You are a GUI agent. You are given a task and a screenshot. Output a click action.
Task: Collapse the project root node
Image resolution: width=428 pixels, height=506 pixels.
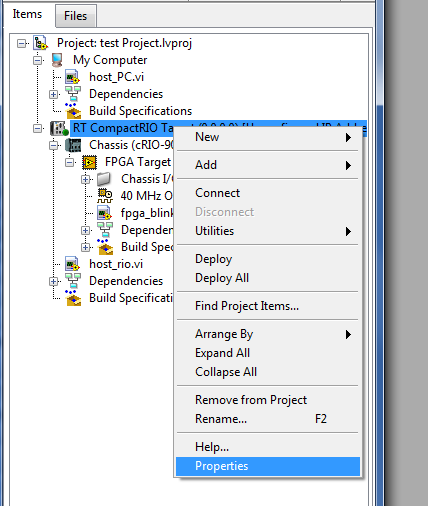(21, 44)
